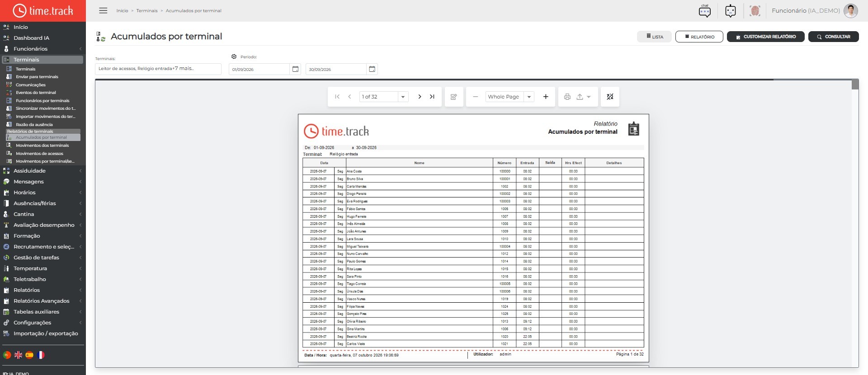Click the edit fields icon in viewer

pos(454,97)
